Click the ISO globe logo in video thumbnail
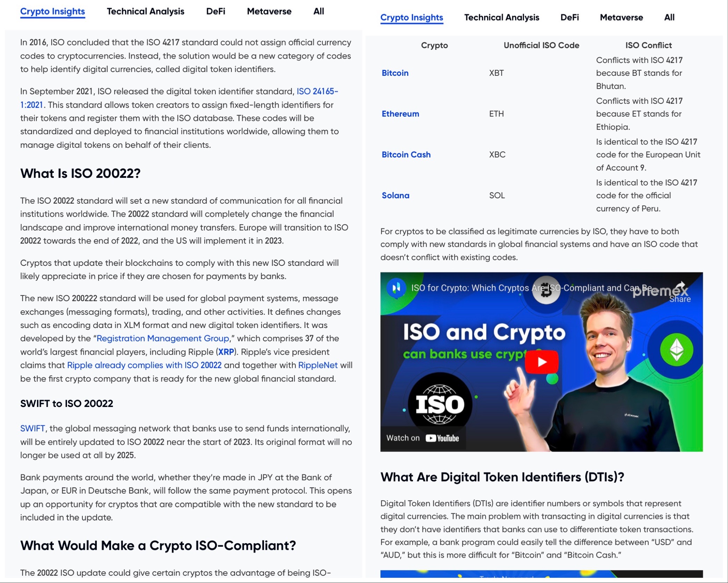Screen dimensions: 728x583 [440, 404]
